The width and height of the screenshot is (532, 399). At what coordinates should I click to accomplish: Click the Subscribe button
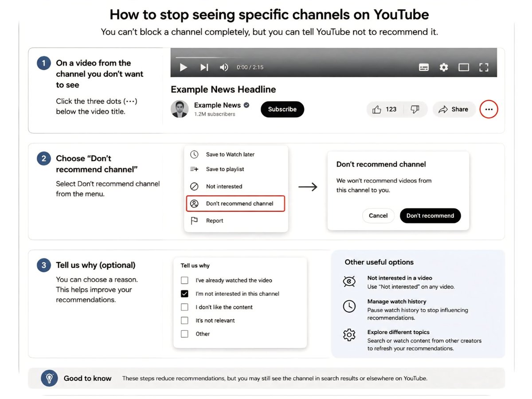pos(282,109)
